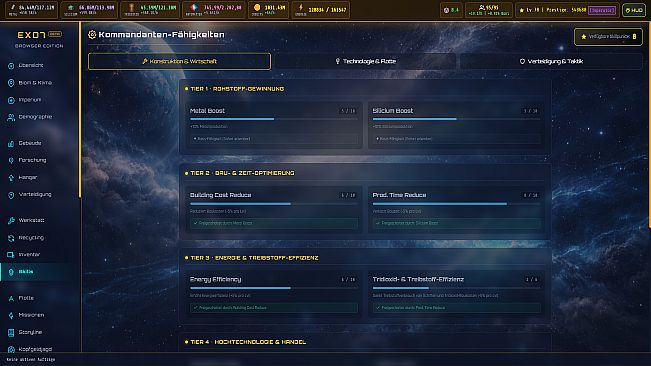Click the star icon in skill points badge
Image resolution: width=651 pixels, height=366 pixels.
[x=584, y=37]
